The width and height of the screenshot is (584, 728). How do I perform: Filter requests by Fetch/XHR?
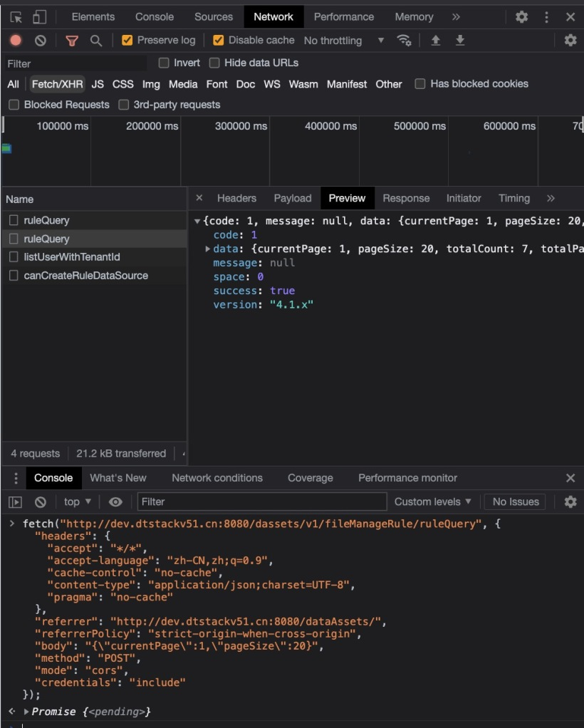[58, 84]
